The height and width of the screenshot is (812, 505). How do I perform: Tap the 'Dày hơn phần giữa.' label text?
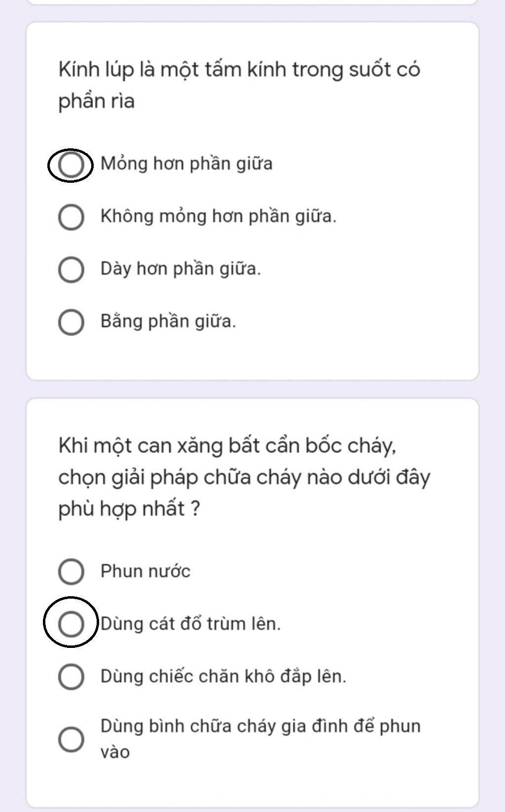180,269
